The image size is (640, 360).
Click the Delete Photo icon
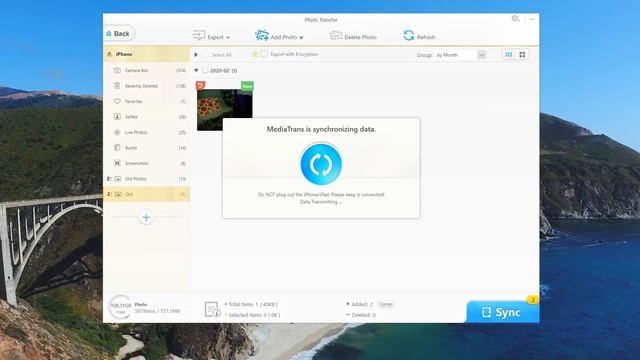(x=336, y=36)
